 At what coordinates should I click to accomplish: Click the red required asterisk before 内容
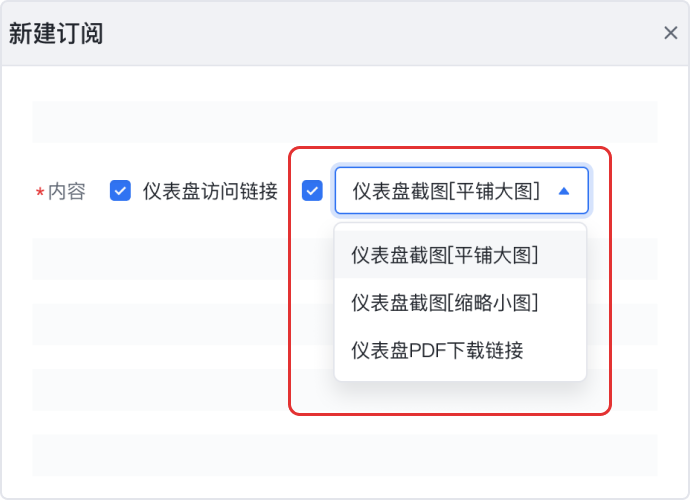click(40, 192)
